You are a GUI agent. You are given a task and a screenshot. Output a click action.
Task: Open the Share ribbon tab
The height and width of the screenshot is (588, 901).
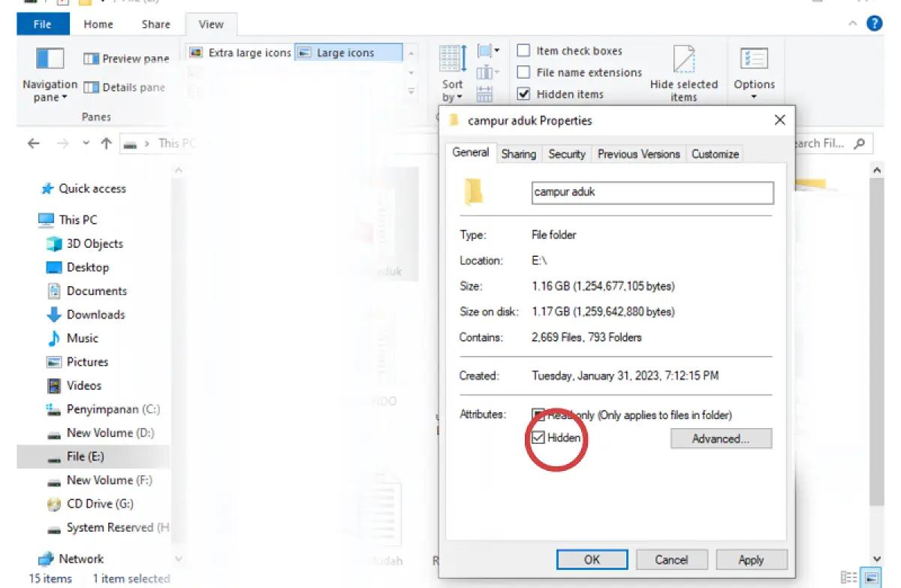click(x=155, y=24)
